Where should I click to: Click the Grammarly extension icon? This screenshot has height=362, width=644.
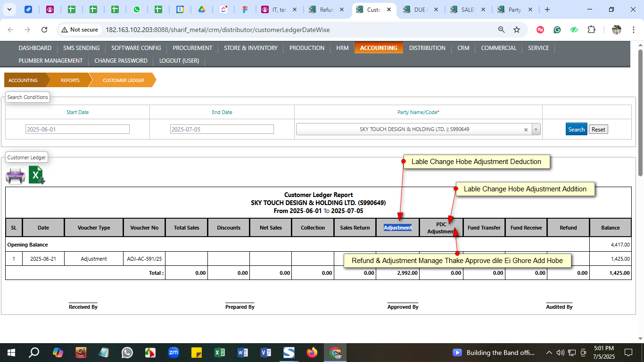557,30
